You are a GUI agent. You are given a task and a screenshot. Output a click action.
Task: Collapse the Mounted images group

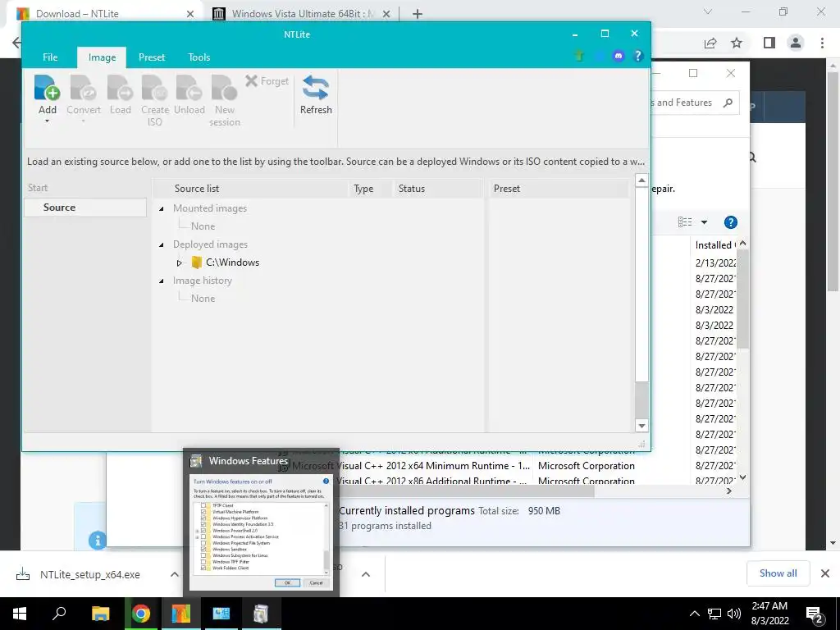pyautogui.click(x=162, y=208)
